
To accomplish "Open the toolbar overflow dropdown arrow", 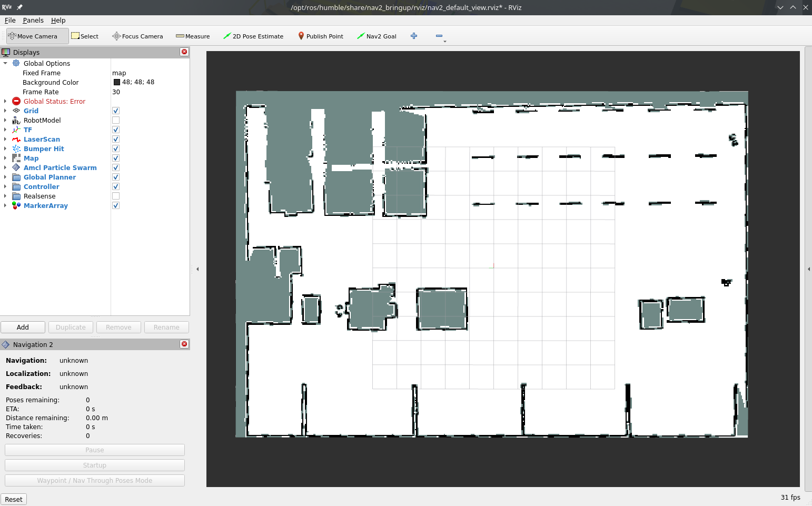I will click(x=445, y=41).
